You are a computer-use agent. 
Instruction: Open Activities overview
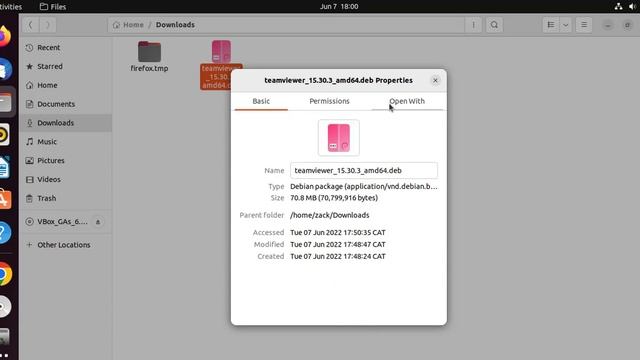click(11, 7)
